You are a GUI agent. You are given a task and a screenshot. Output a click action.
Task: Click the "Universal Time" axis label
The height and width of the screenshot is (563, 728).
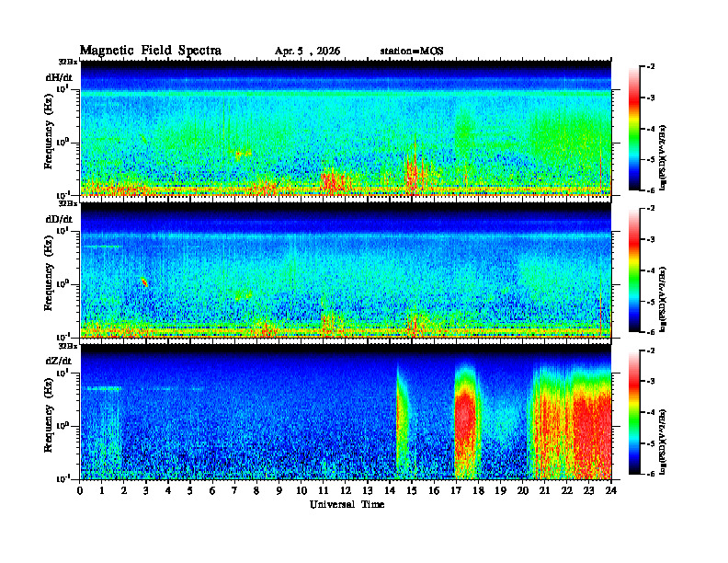[347, 504]
